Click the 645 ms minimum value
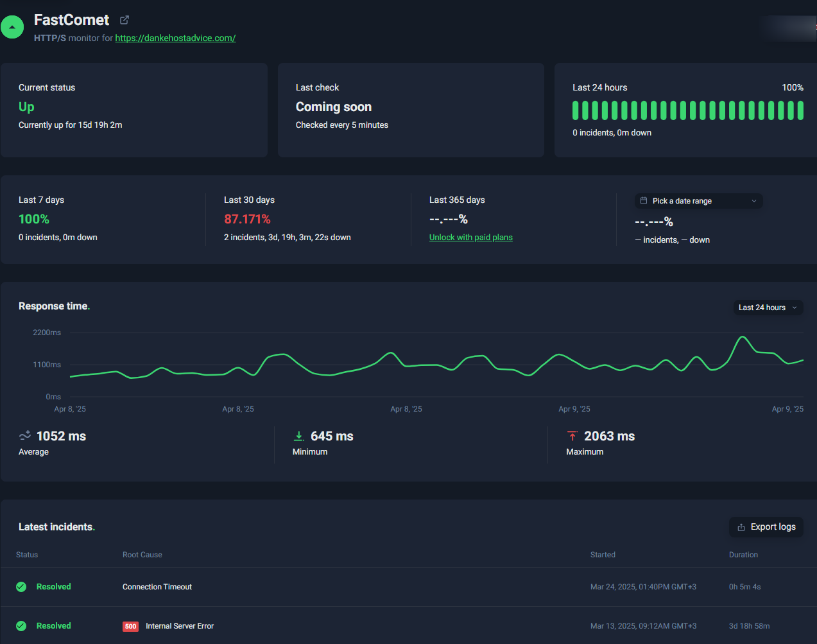817x644 pixels. click(x=332, y=436)
